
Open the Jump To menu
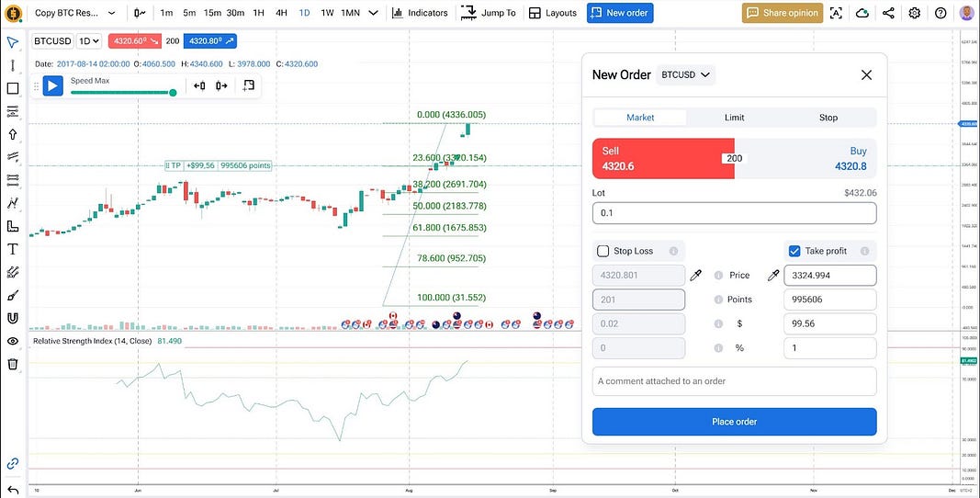(x=488, y=13)
